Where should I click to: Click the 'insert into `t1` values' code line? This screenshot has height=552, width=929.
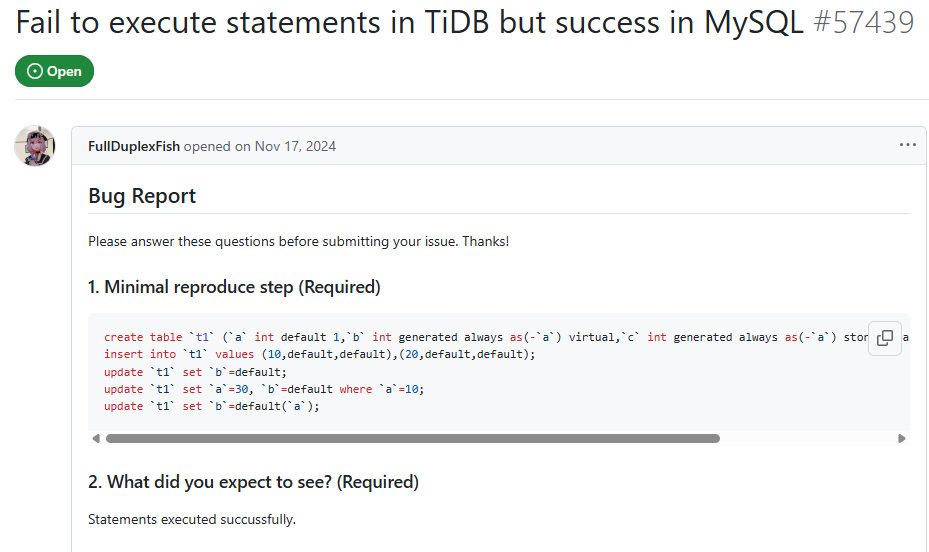tap(320, 355)
